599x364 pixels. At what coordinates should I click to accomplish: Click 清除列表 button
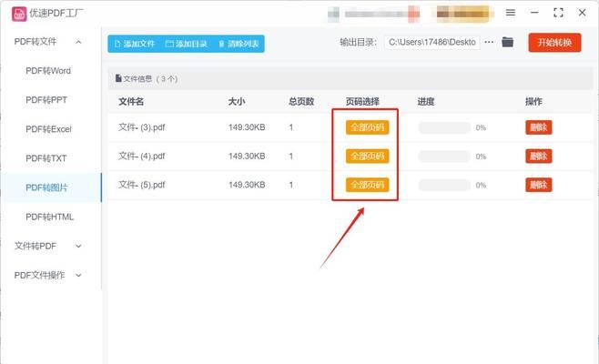point(239,44)
